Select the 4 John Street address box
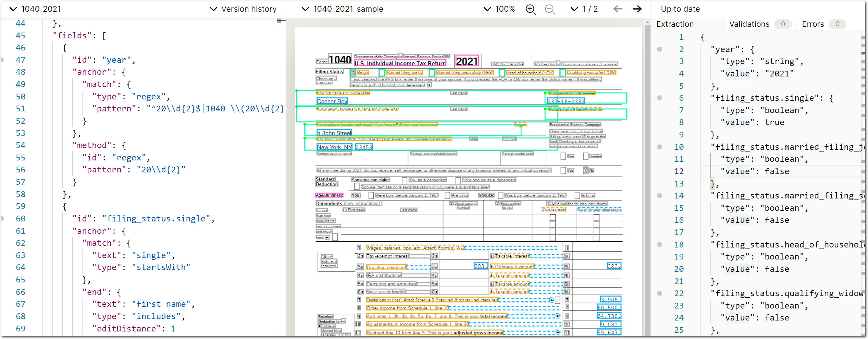This screenshot has width=868, height=339. coord(334,133)
